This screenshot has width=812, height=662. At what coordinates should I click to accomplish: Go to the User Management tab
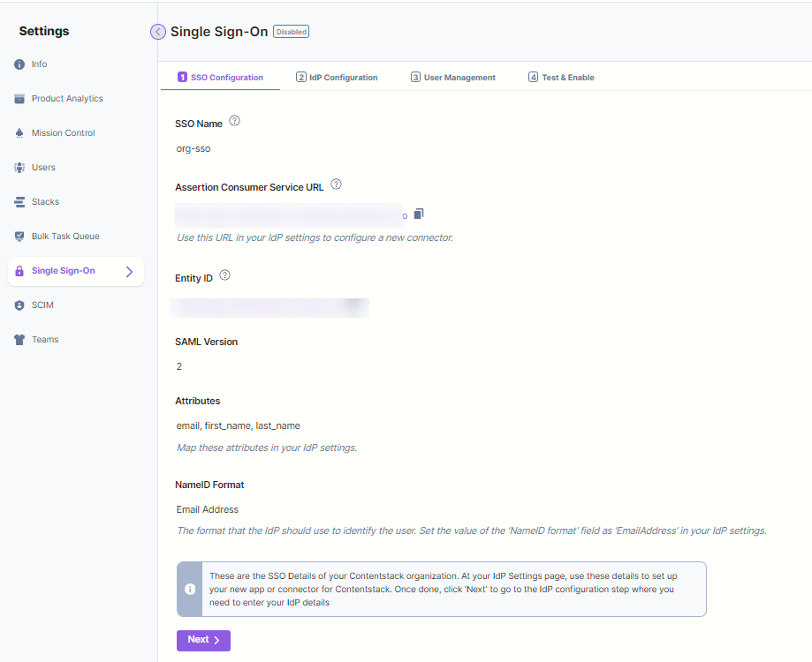coord(453,77)
